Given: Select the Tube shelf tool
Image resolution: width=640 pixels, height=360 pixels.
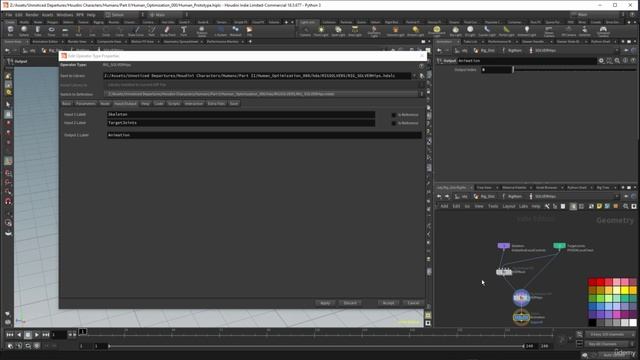Looking at the screenshot, I should tap(38, 31).
